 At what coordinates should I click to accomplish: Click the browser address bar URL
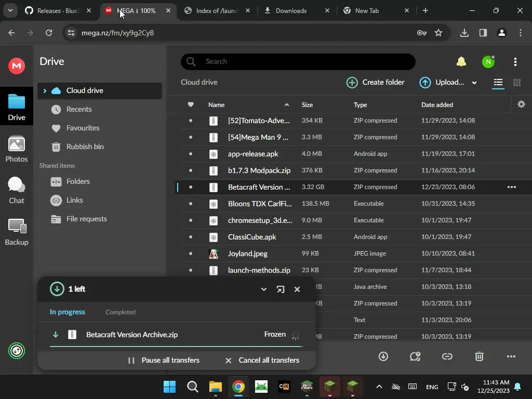(x=117, y=33)
